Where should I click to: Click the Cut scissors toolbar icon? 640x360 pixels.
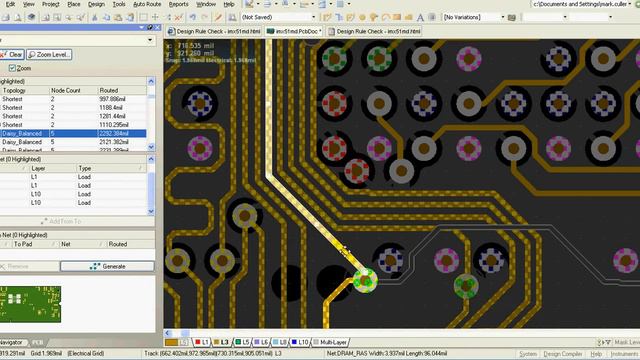coord(95,17)
